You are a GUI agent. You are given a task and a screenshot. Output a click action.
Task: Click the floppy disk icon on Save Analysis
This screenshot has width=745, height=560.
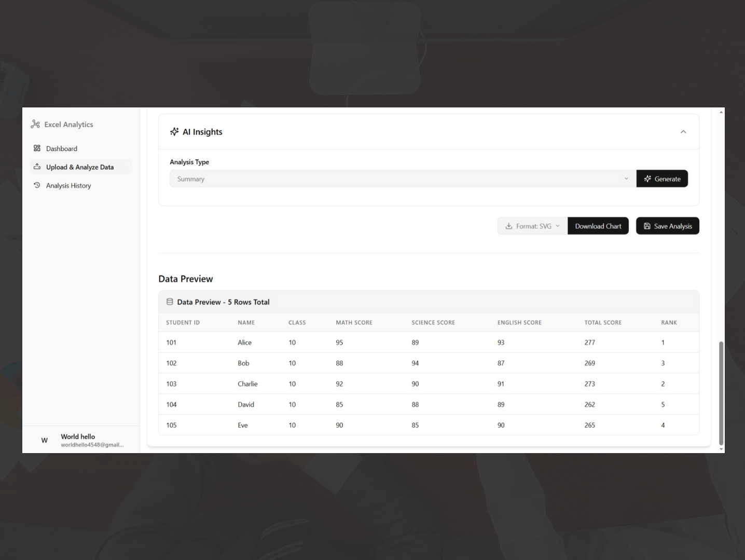(647, 226)
